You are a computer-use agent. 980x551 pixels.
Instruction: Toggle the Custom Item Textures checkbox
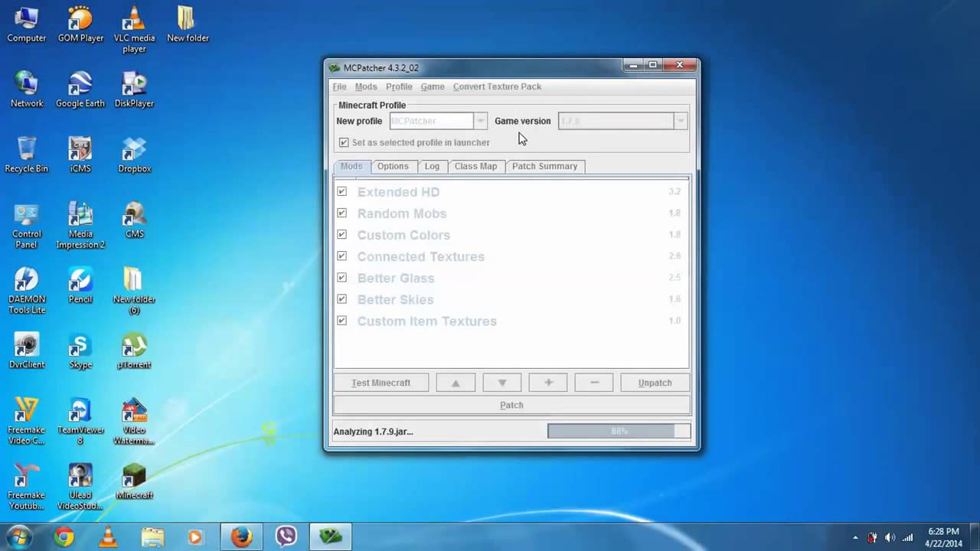[x=341, y=321]
